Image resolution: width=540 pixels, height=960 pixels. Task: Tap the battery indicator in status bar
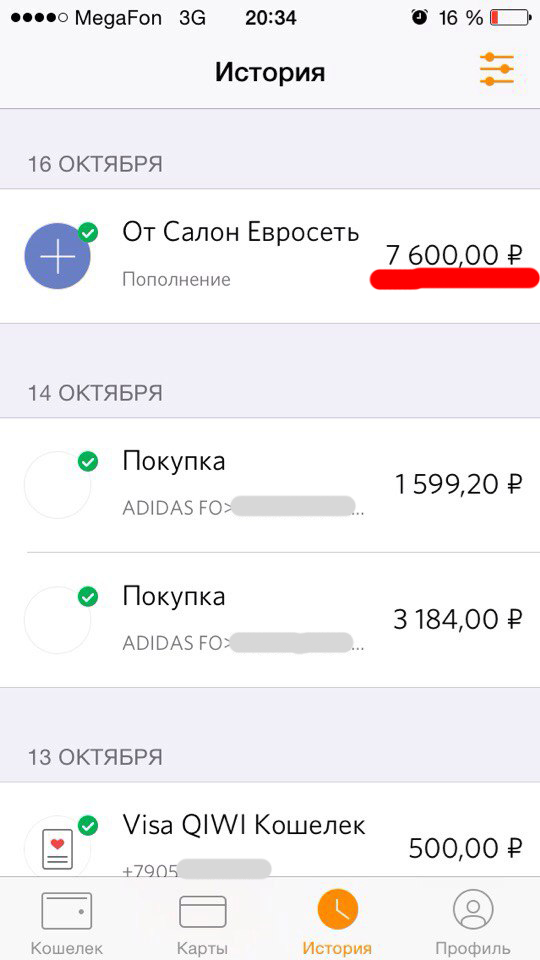click(509, 18)
